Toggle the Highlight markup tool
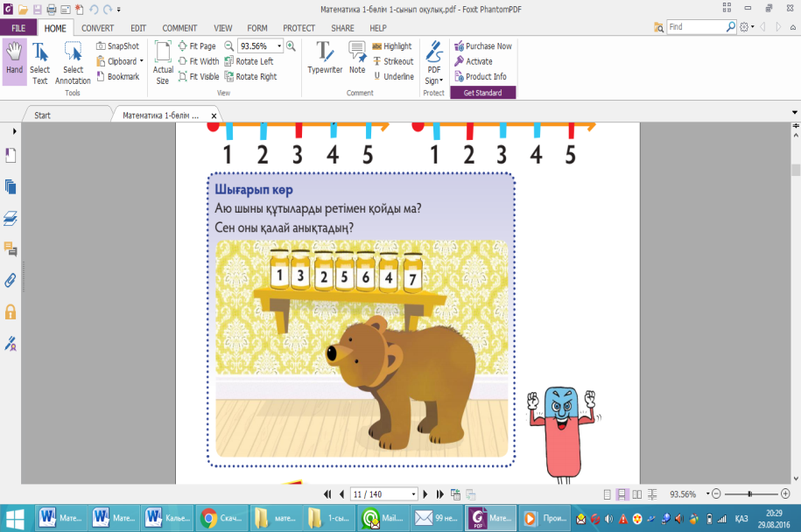 pyautogui.click(x=392, y=46)
